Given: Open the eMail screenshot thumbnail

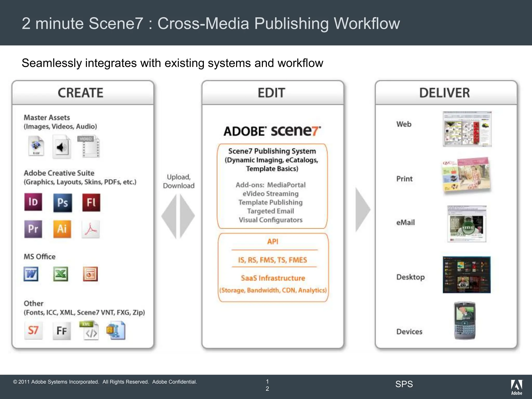Looking at the screenshot, I should coord(467,224).
